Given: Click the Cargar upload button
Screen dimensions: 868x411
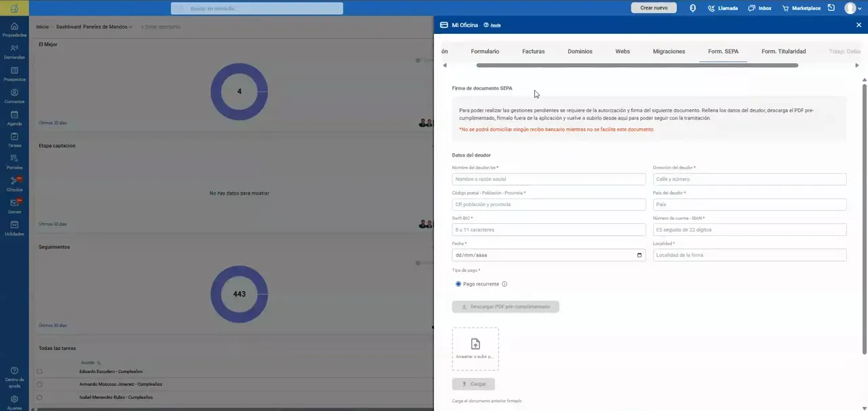Looking at the screenshot, I should 473,384.
